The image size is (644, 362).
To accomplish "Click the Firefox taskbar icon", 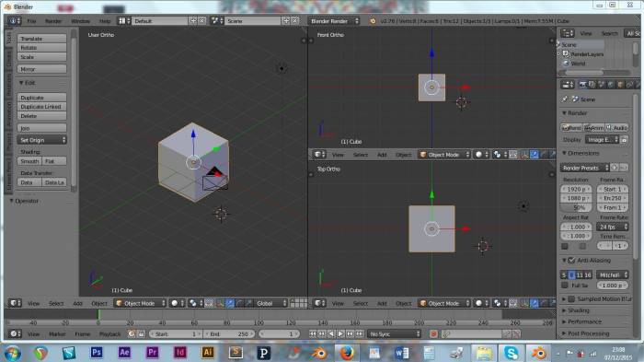I will pyautogui.click(x=347, y=353).
